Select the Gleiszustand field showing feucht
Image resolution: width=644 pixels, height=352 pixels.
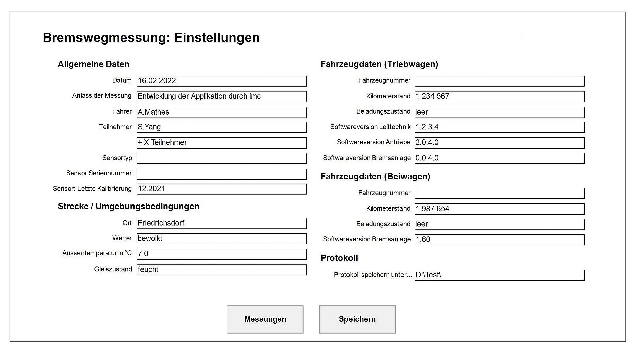[x=221, y=269]
